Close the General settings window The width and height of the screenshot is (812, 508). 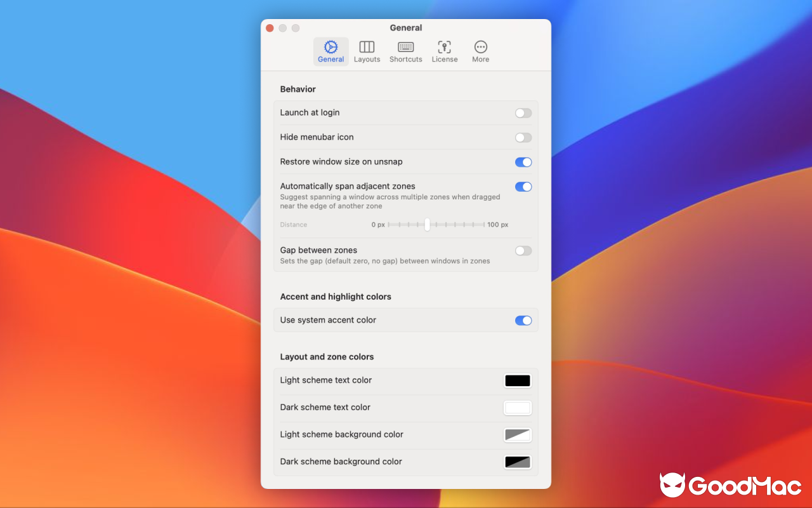pos(270,28)
